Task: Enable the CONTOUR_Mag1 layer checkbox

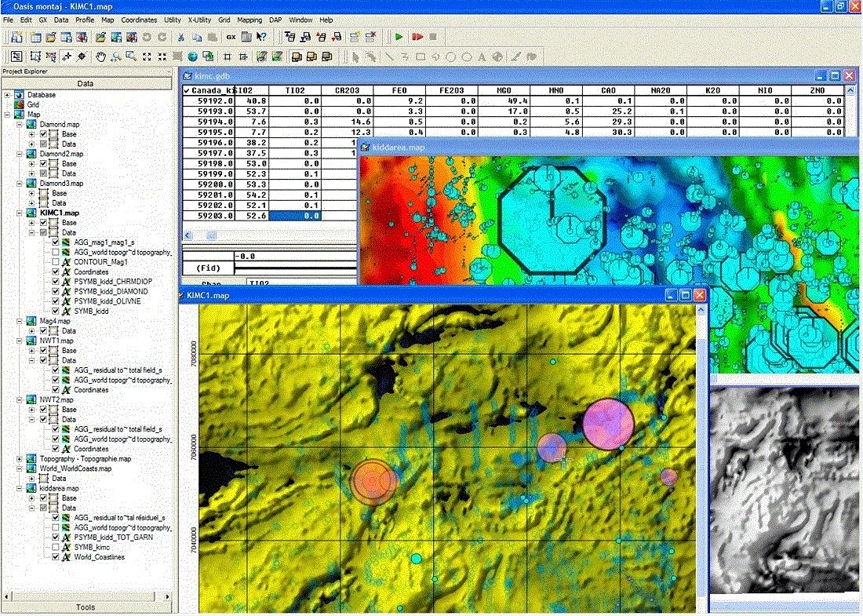Action: [56, 262]
